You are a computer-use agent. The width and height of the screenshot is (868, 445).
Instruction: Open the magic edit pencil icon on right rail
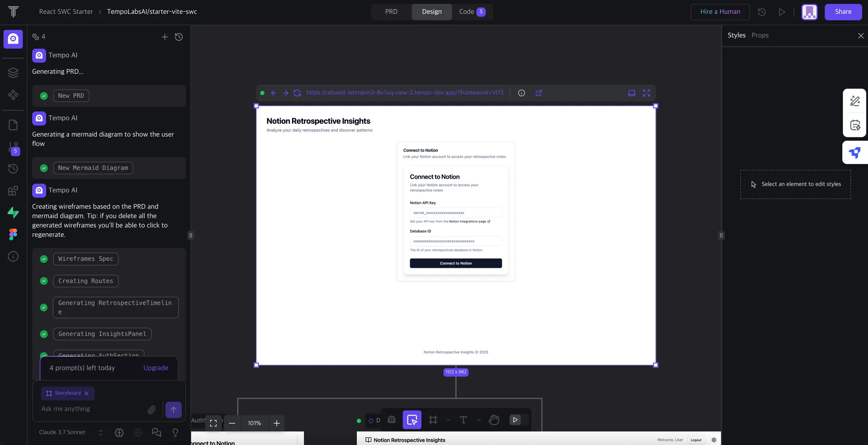[x=855, y=101]
